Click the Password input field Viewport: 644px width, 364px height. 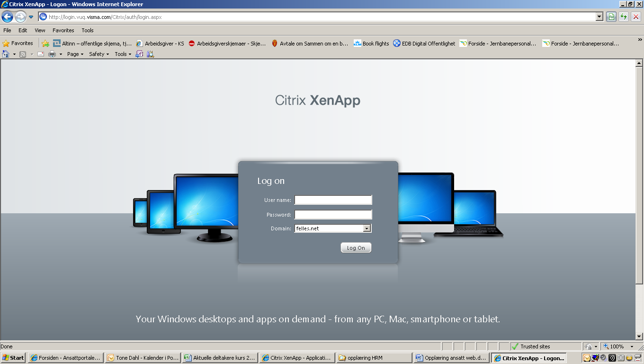(x=333, y=215)
